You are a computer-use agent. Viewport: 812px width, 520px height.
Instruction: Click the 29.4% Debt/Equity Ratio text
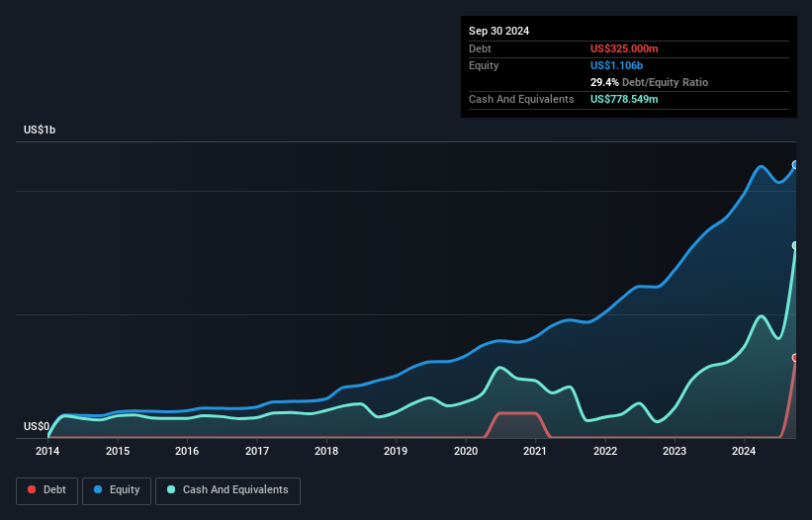[x=649, y=82]
